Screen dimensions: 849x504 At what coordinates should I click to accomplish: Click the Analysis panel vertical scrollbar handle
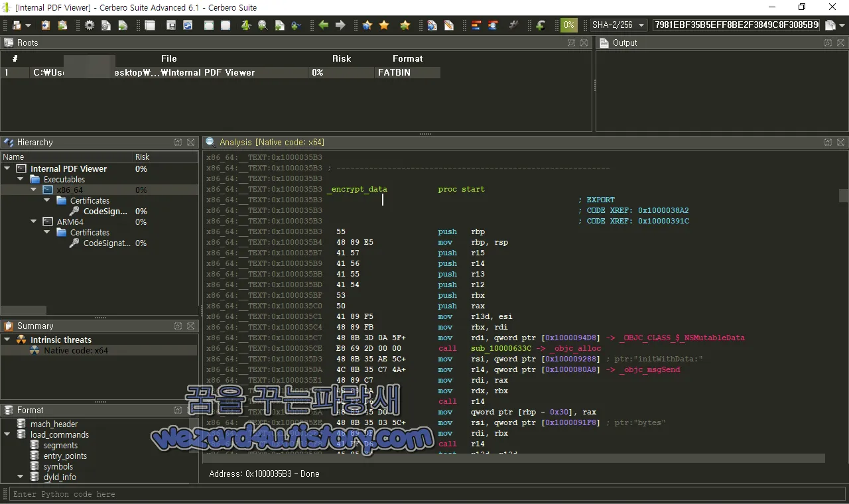(843, 196)
